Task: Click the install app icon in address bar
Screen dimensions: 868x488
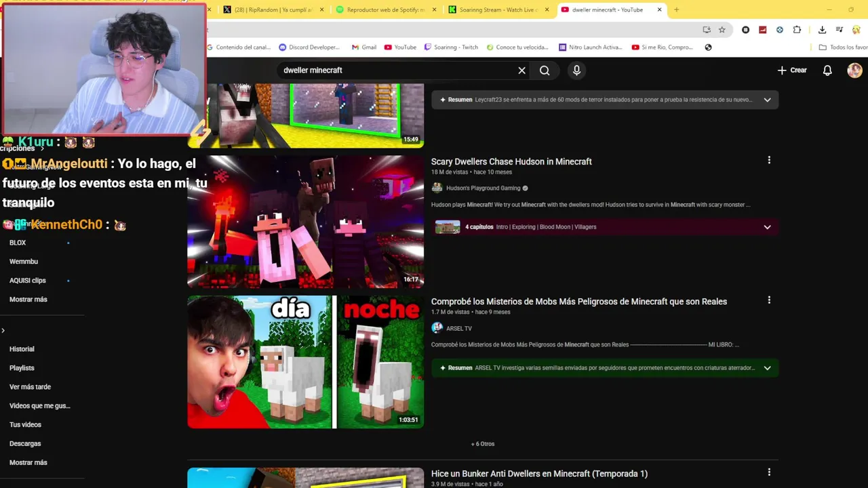Action: 707,30
